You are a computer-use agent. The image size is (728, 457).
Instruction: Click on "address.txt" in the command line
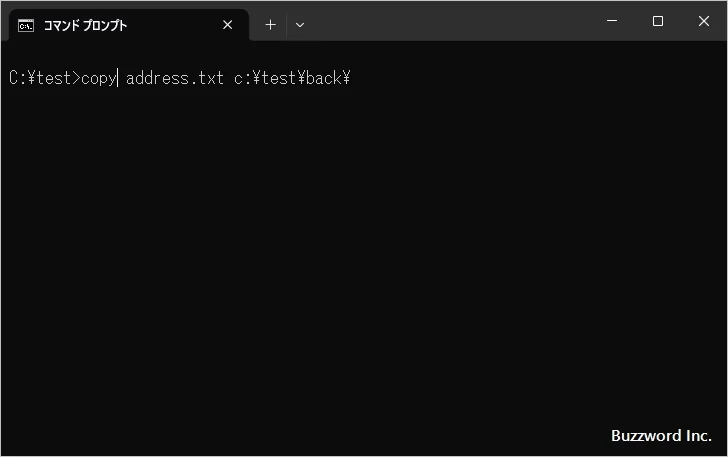click(x=174, y=78)
